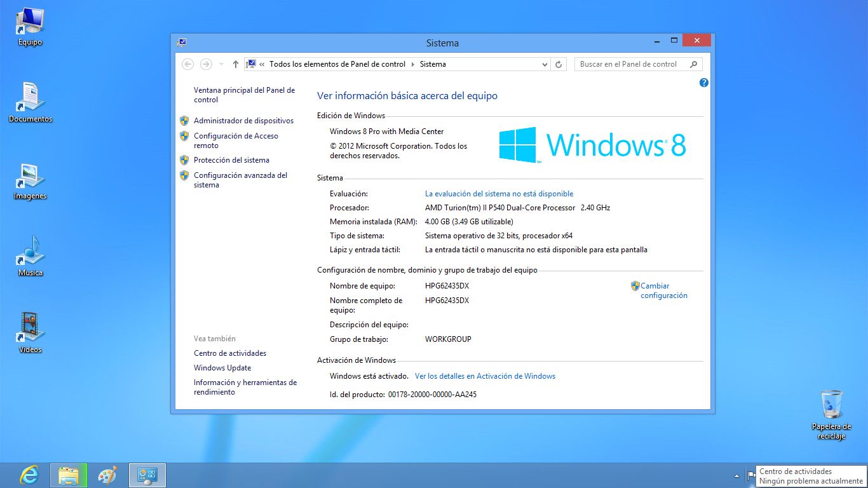This screenshot has height=488, width=868.
Task: Click the refresh button beside the address bar
Action: pyautogui.click(x=559, y=64)
